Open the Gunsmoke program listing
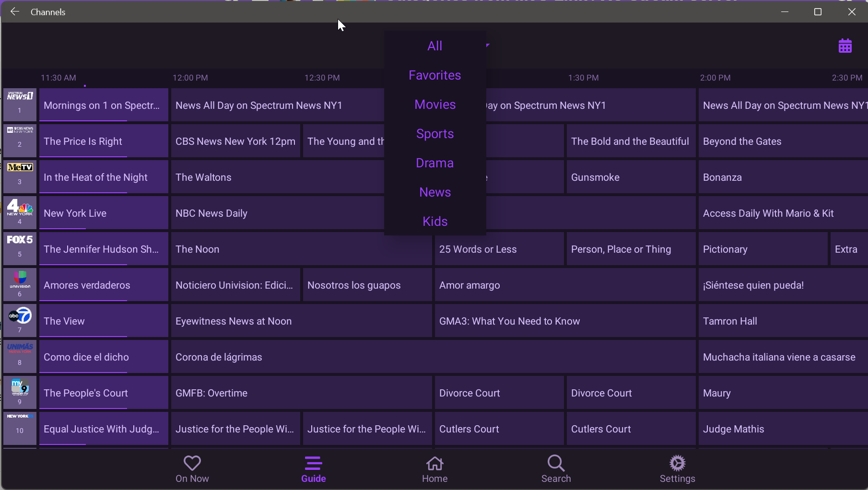The image size is (868, 490). (x=630, y=177)
